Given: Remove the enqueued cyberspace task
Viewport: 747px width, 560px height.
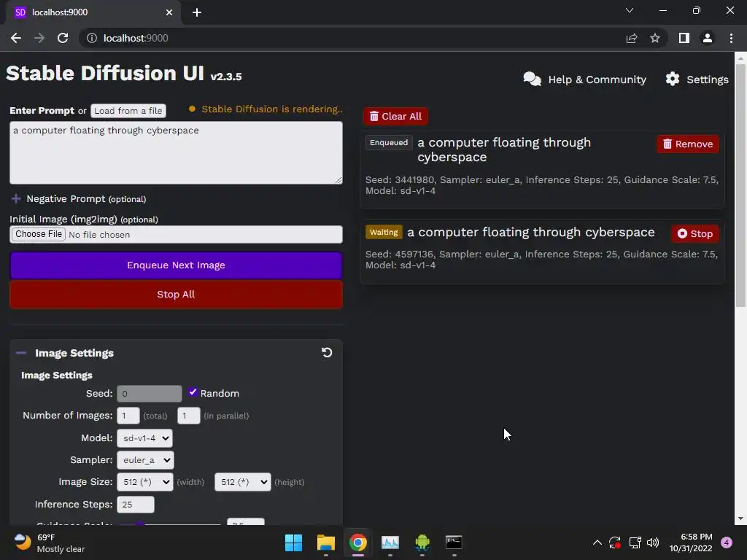Looking at the screenshot, I should [688, 144].
